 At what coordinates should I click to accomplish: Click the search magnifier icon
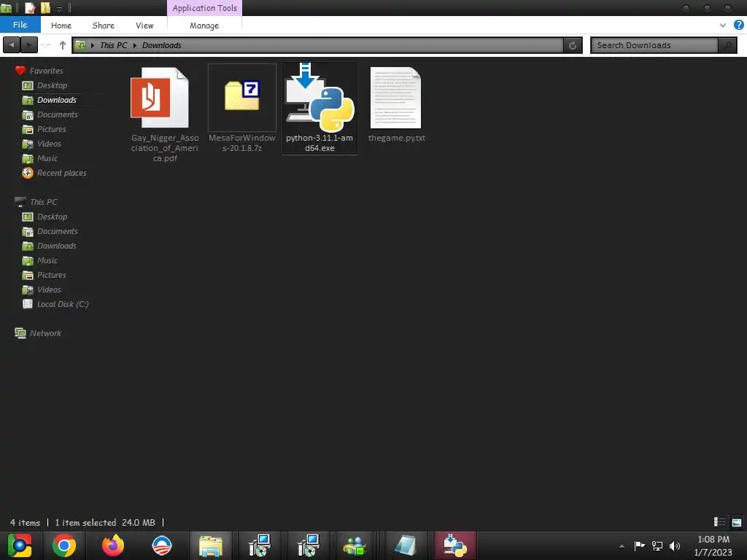click(727, 45)
